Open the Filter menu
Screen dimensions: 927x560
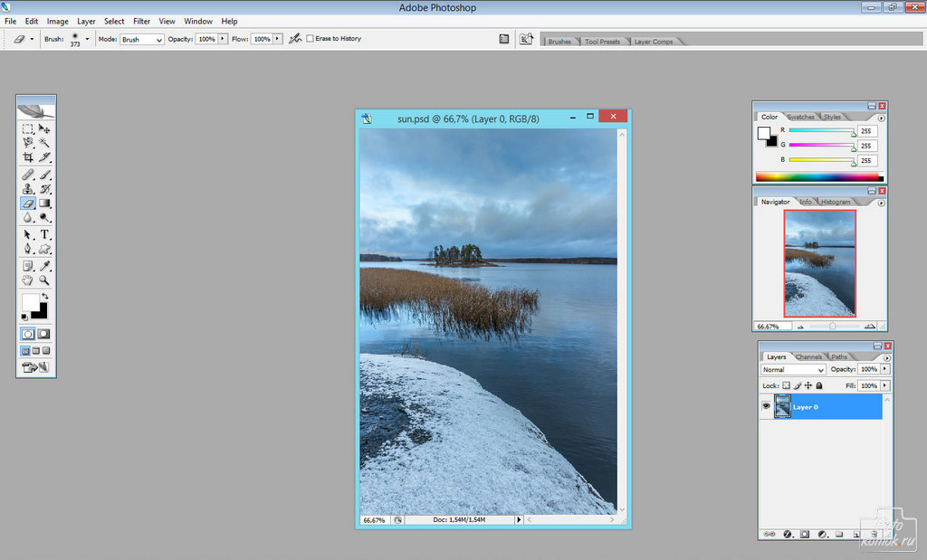[141, 22]
